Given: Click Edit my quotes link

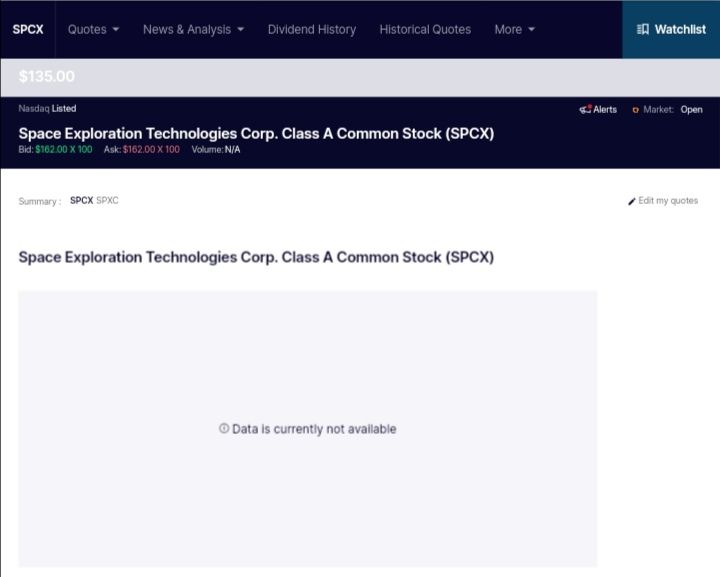Looking at the screenshot, I should click(x=668, y=201).
